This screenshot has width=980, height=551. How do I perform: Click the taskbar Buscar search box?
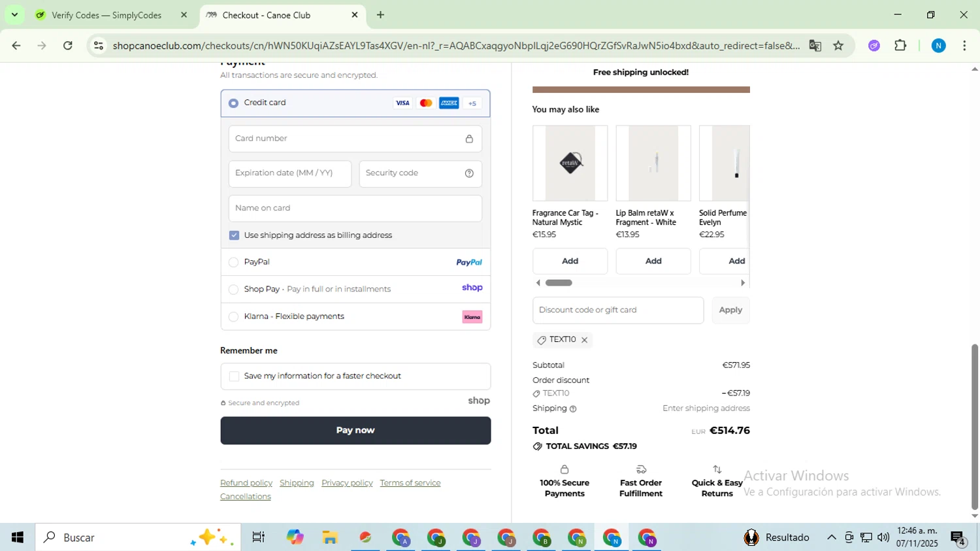coord(138,537)
